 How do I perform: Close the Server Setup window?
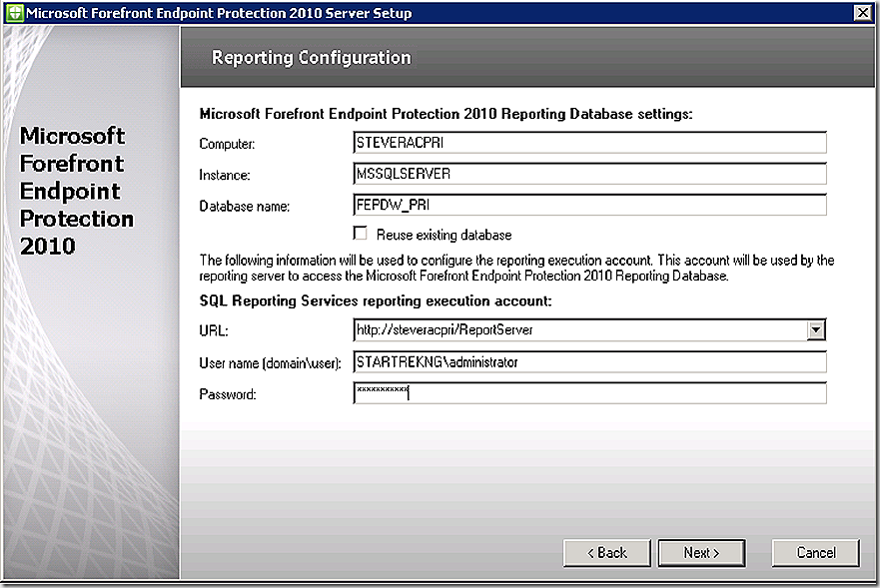863,12
